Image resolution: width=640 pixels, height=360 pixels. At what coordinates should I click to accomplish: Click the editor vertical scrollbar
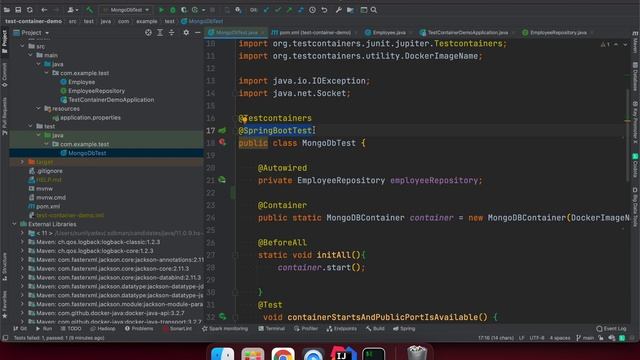point(628,135)
